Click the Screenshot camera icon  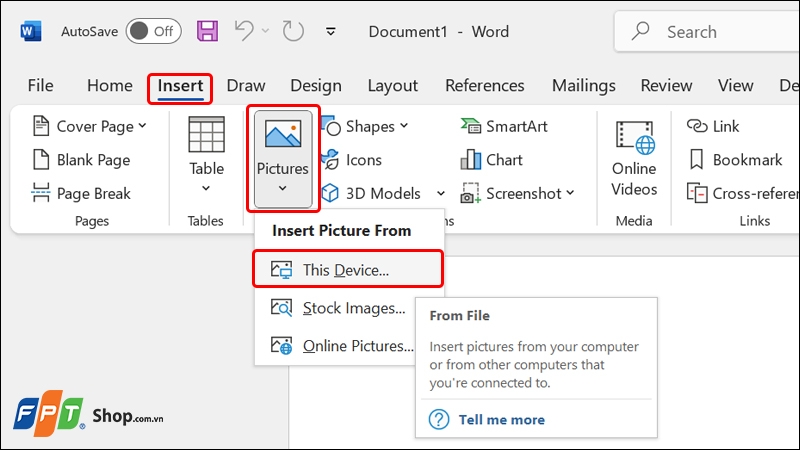pos(470,193)
